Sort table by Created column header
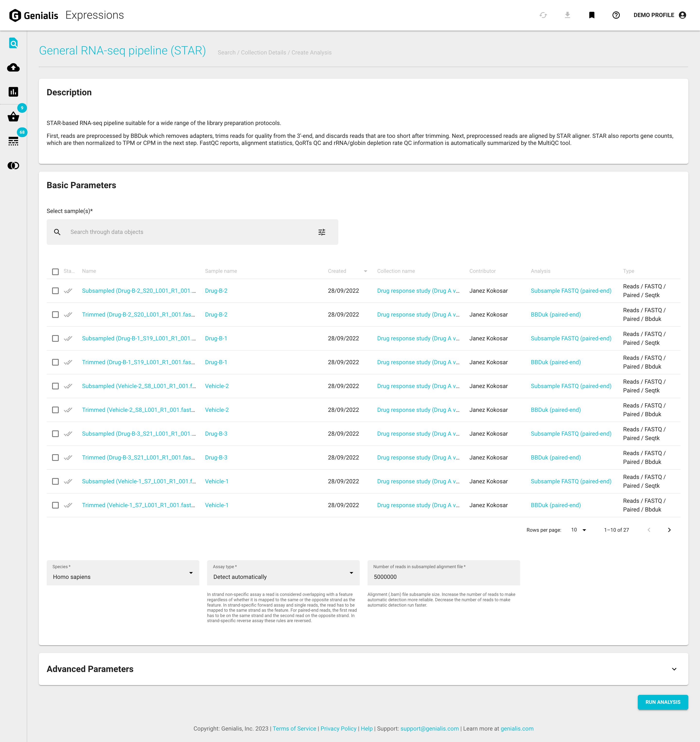This screenshot has width=700, height=742. 337,271
